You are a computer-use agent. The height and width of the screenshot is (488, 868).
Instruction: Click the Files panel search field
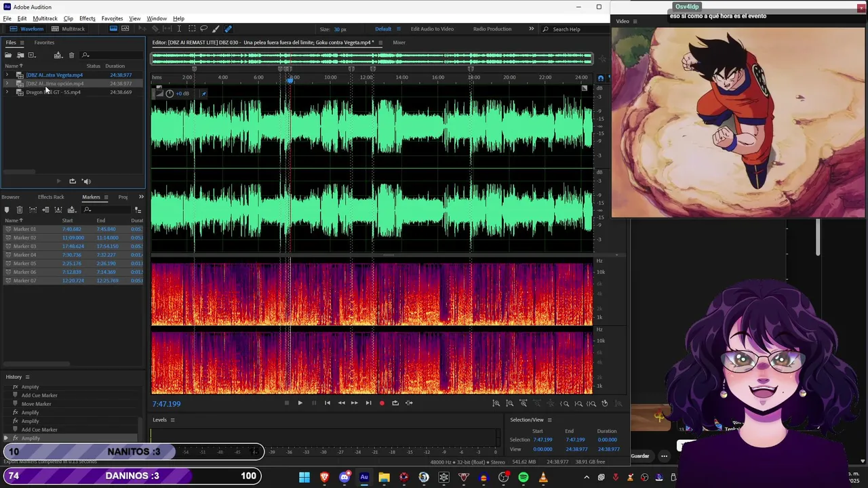(x=112, y=55)
